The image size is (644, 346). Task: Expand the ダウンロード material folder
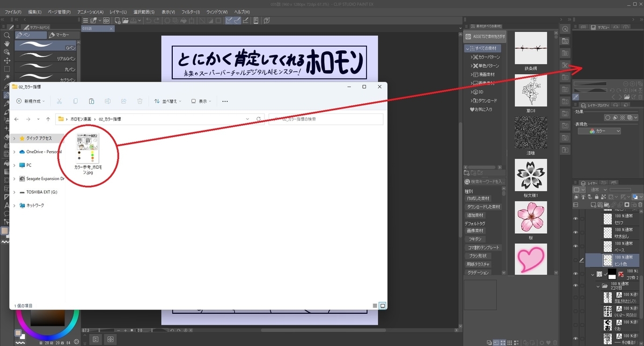[x=472, y=100]
